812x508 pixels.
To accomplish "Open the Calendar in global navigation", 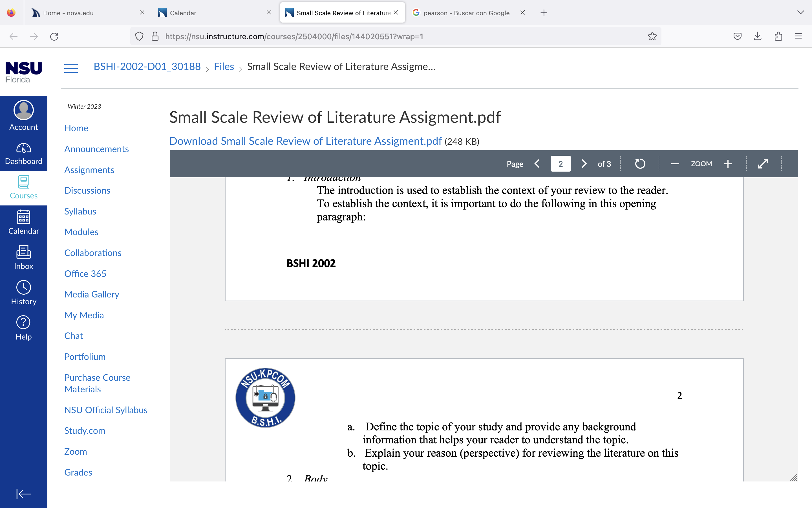I will tap(23, 222).
